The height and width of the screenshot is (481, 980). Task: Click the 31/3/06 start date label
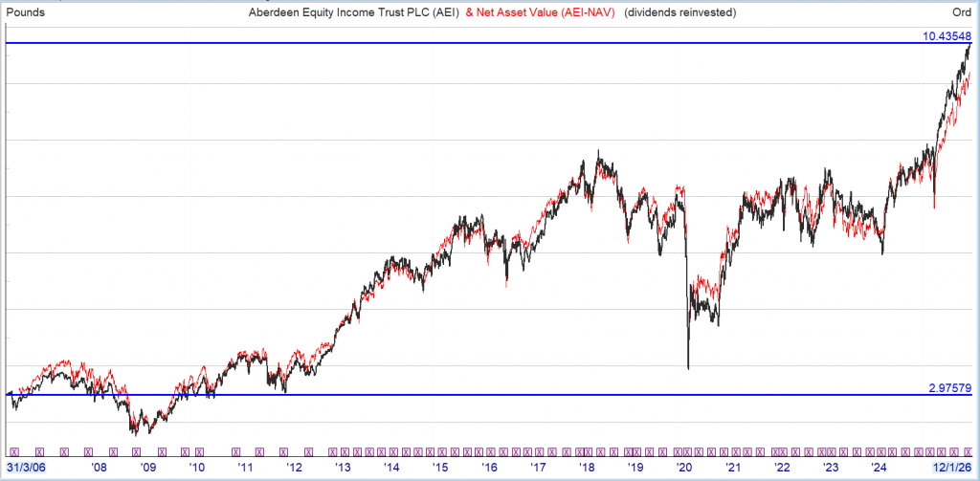(x=24, y=468)
